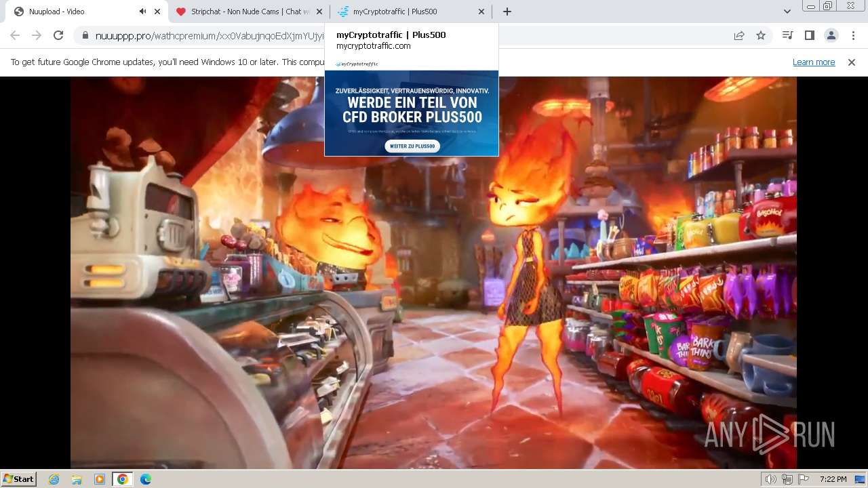Open the Chrome three-dot menu

click(x=852, y=35)
